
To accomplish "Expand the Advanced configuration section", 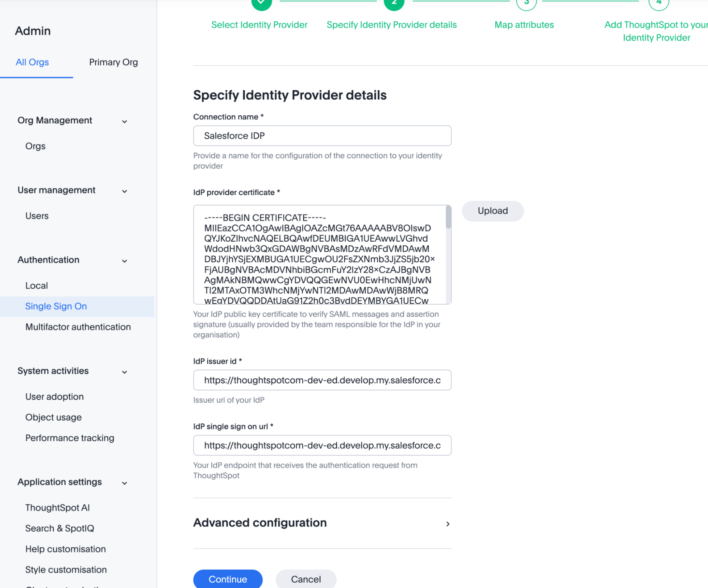I will [x=448, y=524].
